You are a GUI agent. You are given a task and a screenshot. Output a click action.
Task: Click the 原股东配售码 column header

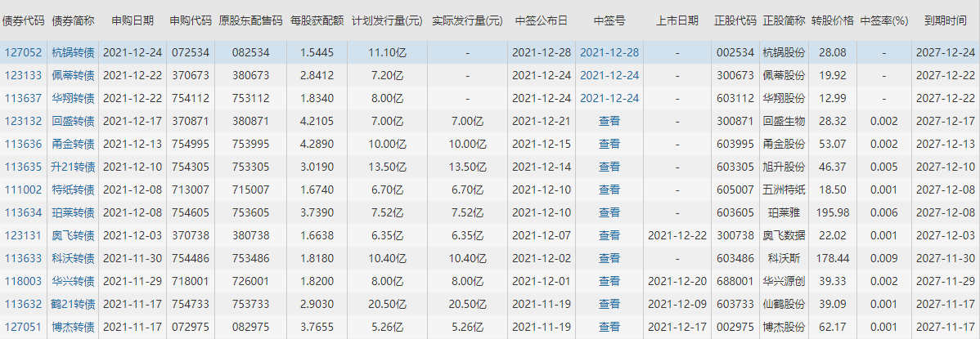250,20
